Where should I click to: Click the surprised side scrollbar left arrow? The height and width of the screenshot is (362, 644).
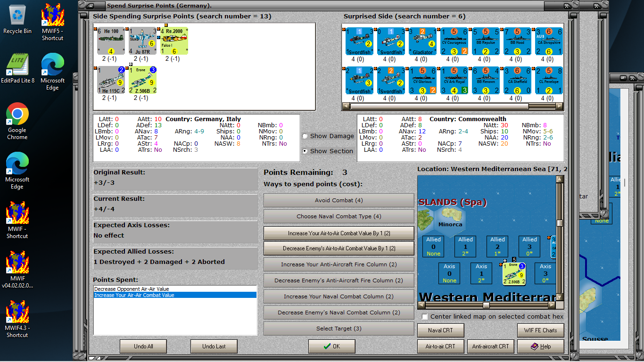346,107
